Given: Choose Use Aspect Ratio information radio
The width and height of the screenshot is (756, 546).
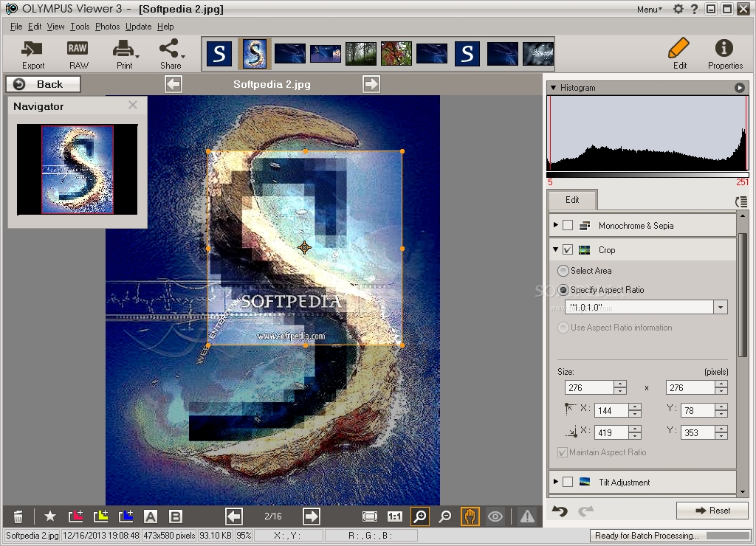Looking at the screenshot, I should point(563,328).
